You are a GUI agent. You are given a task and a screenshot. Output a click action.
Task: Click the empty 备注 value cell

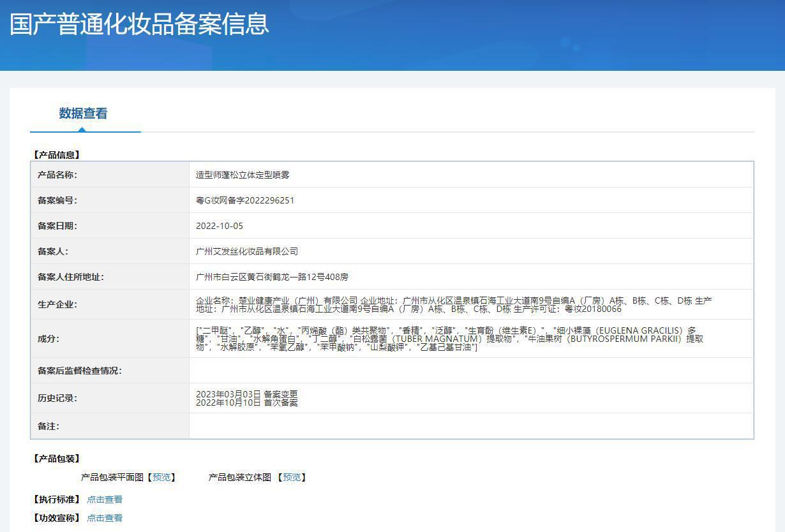tap(471, 426)
